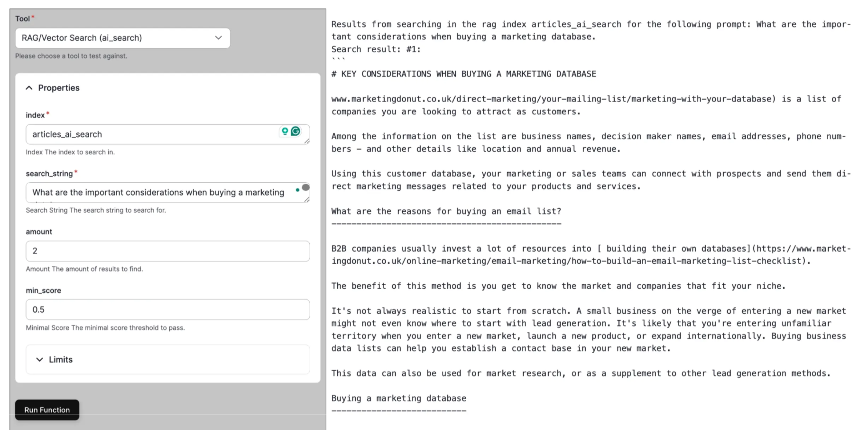Expand the Limits section

(41, 360)
